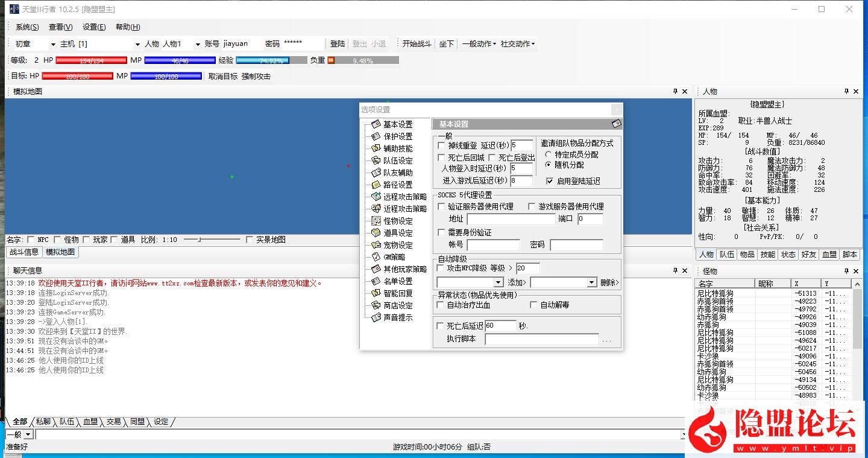Click the pin icon on the 模拟地图 panel
Viewport: 868px width, 458px height.
coord(676,91)
